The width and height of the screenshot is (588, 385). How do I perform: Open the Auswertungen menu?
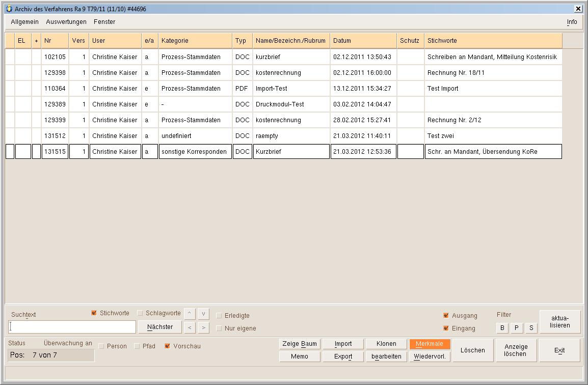(66, 22)
